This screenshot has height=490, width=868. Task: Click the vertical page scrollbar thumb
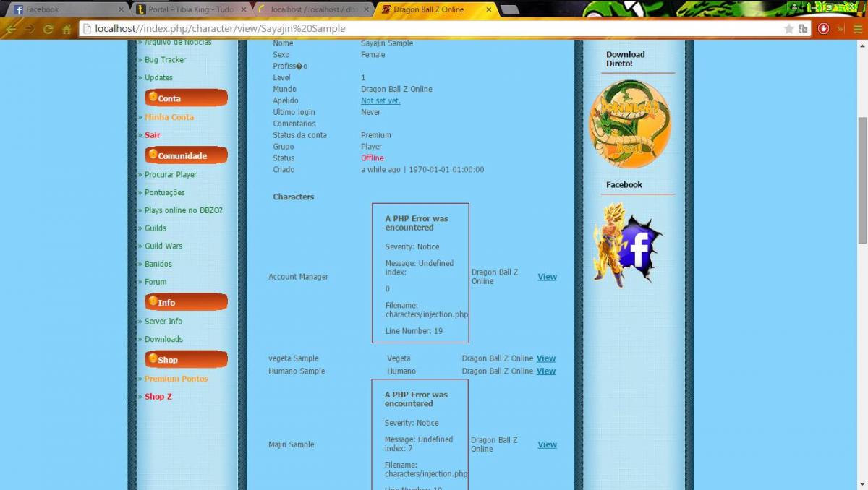(862, 179)
